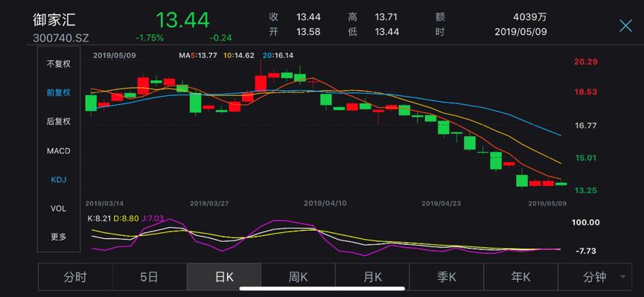Screen dimensions: 644x297
Task: Tap the -1.75% change percentage
Action: tap(150, 38)
